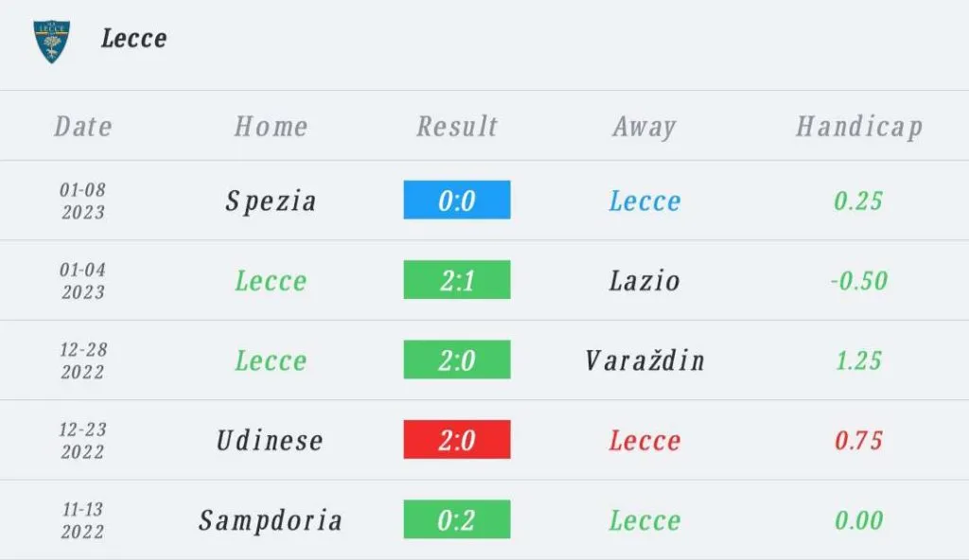Select the Varaždin team name

[x=644, y=360]
